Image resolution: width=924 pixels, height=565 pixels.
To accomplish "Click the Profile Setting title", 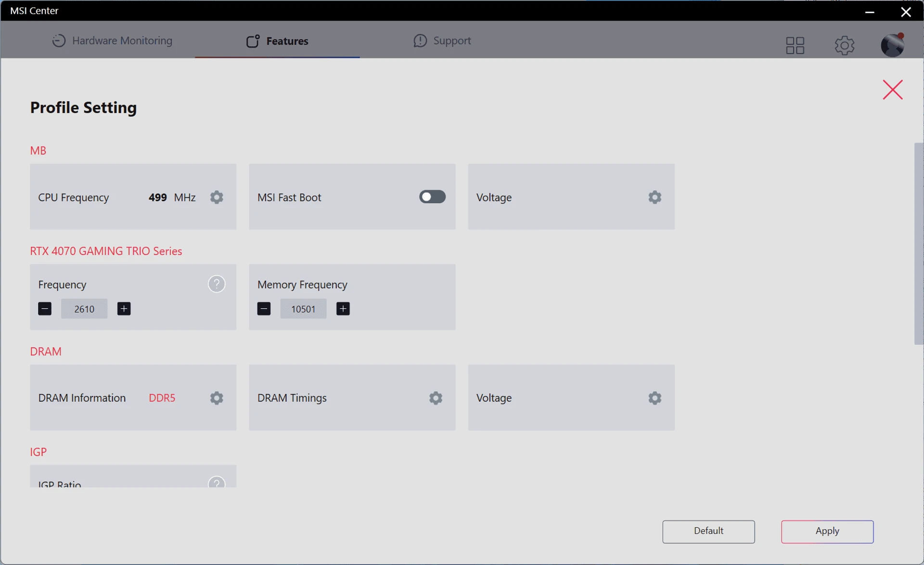I will click(x=83, y=107).
